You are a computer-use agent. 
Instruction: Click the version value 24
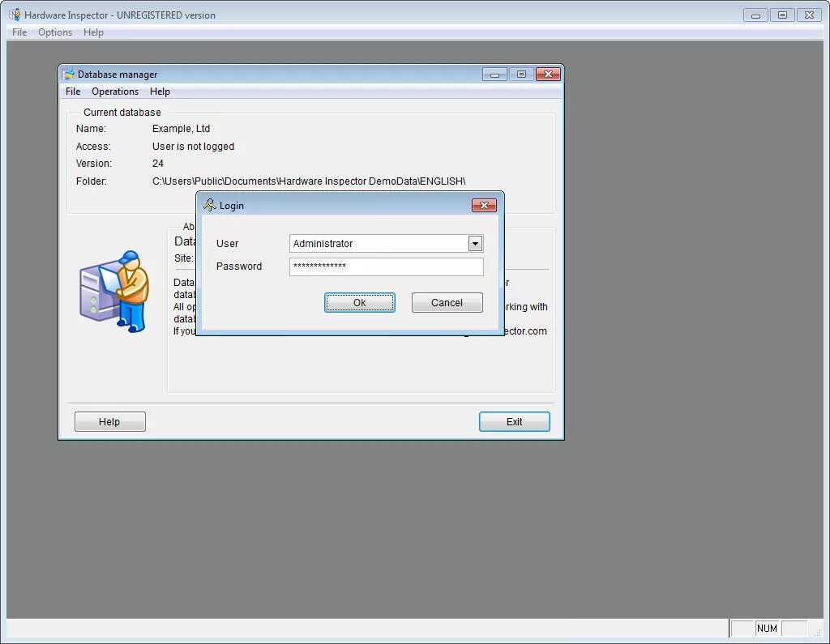(x=158, y=164)
